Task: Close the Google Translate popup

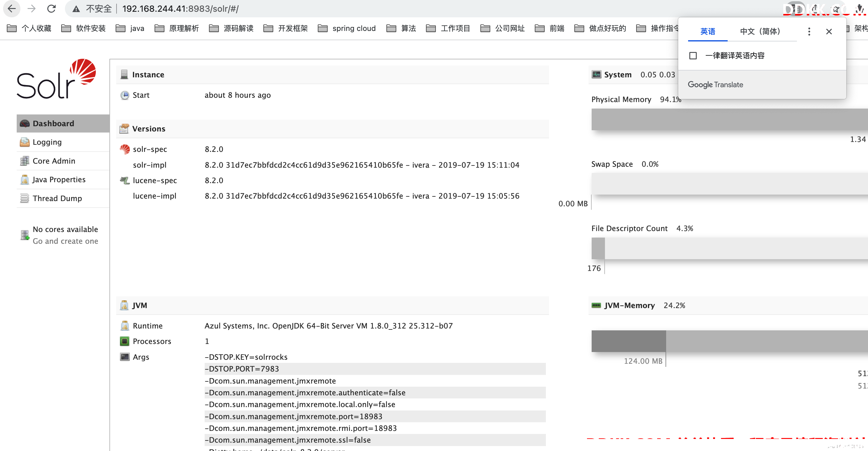Action: pos(829,31)
